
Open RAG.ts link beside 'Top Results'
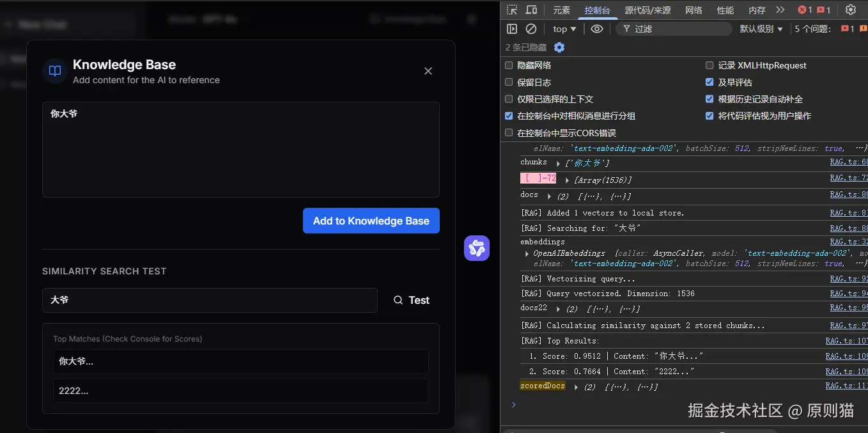[x=846, y=341]
